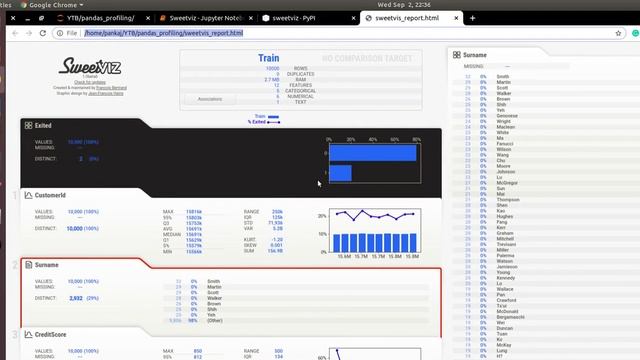Screen dimensions: 640x360
Task: Close the sweetviz PyPI tab
Action: [353, 18]
